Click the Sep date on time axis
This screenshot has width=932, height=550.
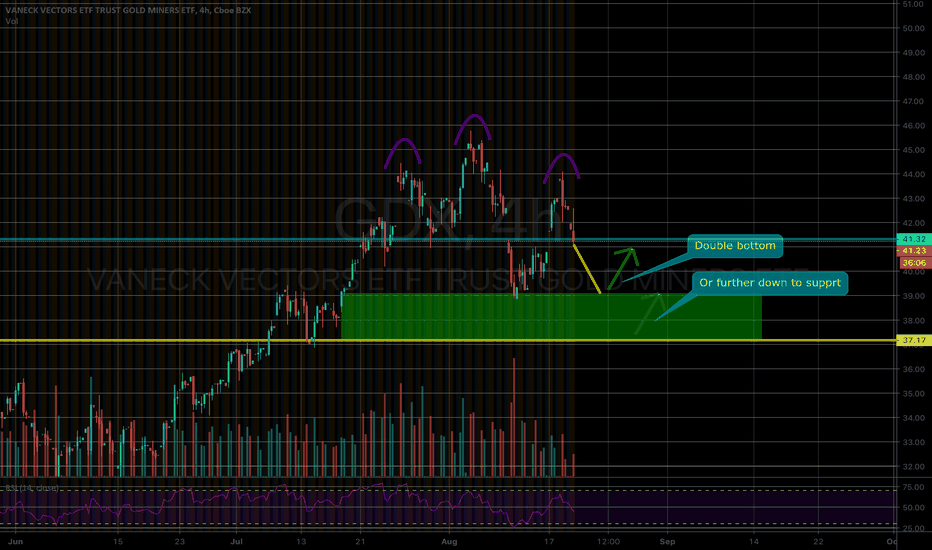[x=667, y=542]
